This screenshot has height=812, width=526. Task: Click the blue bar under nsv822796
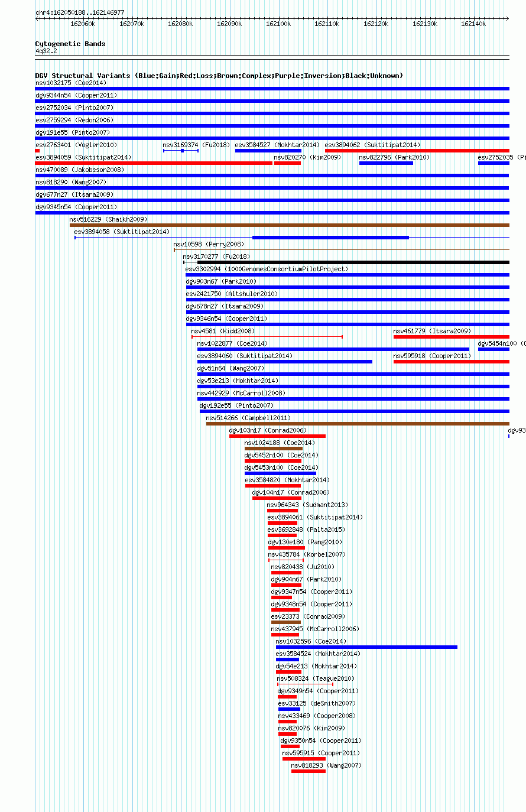pos(386,163)
